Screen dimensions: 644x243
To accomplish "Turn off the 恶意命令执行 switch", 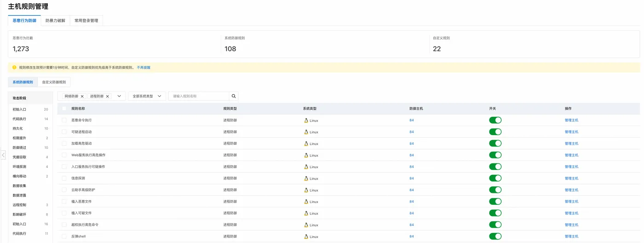I will pyautogui.click(x=495, y=120).
